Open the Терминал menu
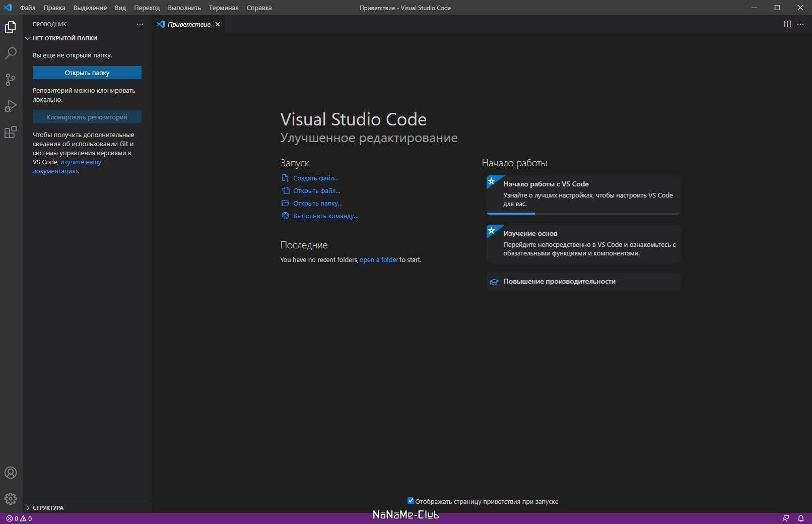812x524 pixels. (x=224, y=8)
